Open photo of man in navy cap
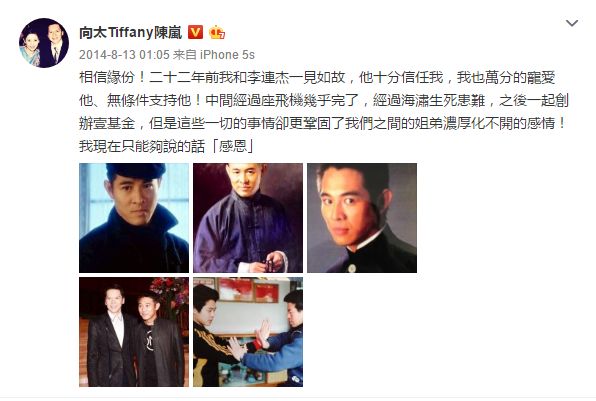 tap(134, 218)
